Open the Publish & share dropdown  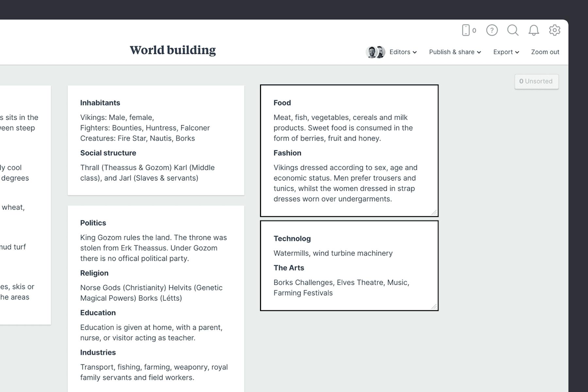pos(454,52)
